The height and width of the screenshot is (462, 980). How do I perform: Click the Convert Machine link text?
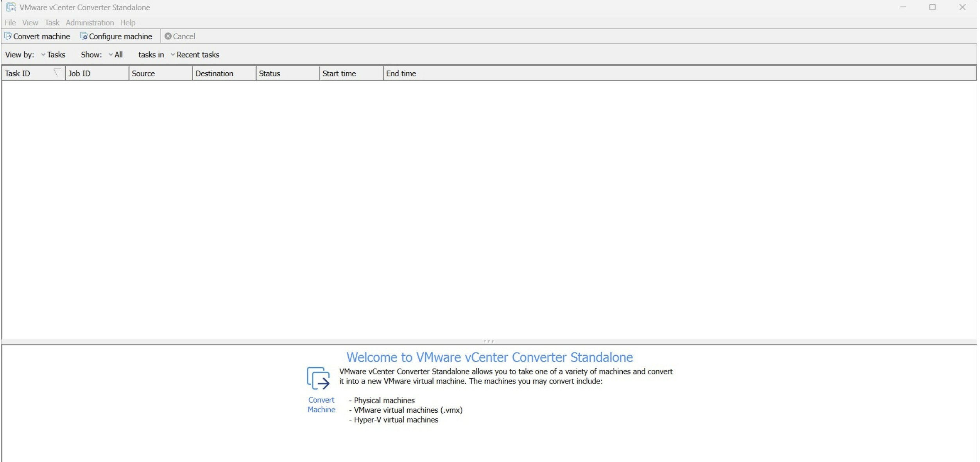click(322, 405)
